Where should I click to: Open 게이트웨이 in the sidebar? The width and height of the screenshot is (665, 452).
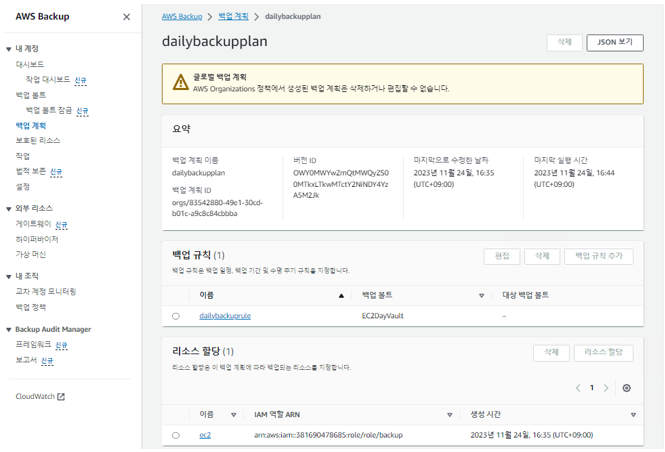click(x=33, y=224)
